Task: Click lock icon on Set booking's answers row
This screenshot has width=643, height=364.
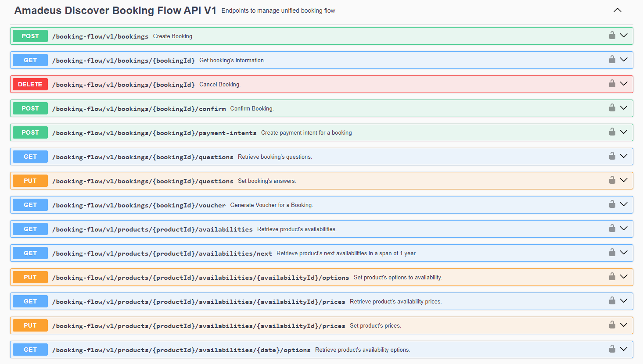Action: click(612, 180)
